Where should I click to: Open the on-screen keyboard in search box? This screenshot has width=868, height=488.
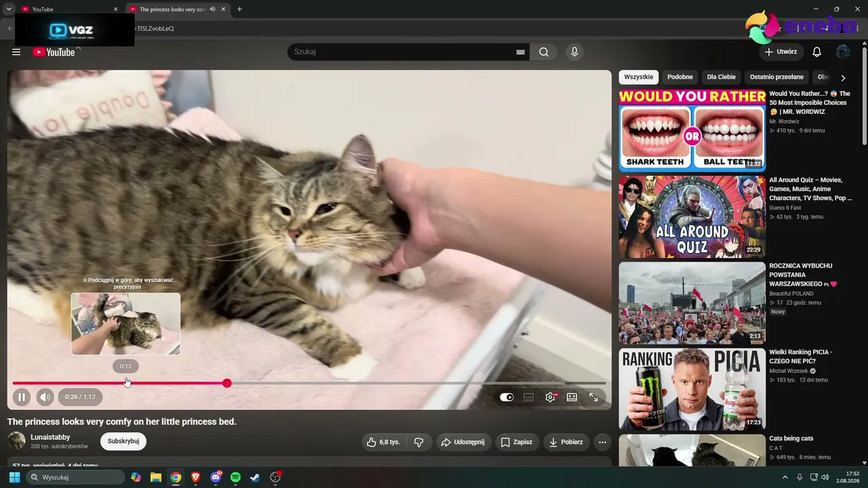[520, 52]
